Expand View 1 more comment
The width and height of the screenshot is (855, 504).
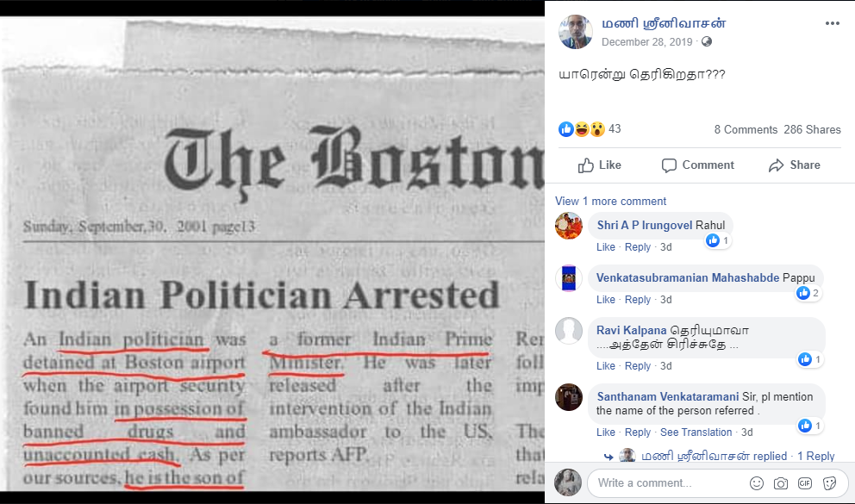[611, 201]
